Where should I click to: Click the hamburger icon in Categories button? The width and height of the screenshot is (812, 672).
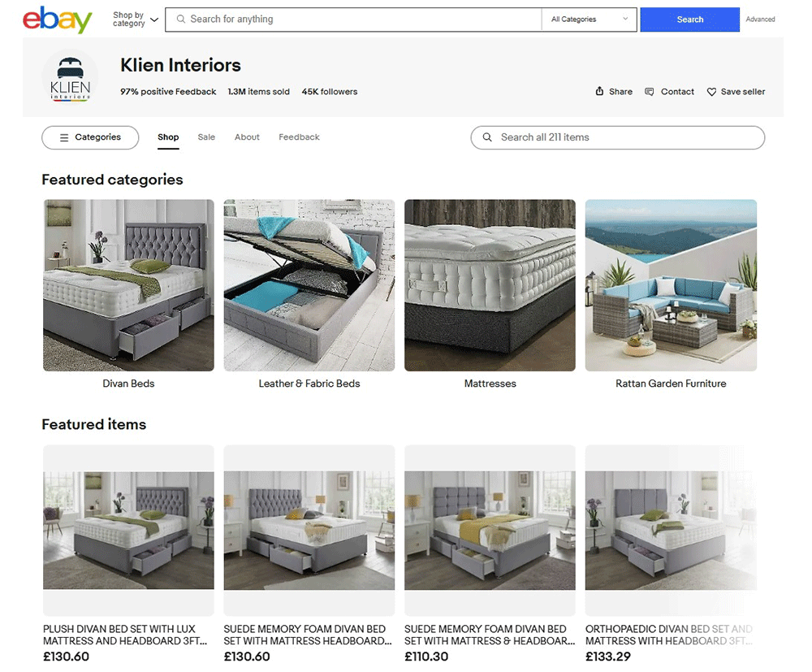(x=64, y=137)
